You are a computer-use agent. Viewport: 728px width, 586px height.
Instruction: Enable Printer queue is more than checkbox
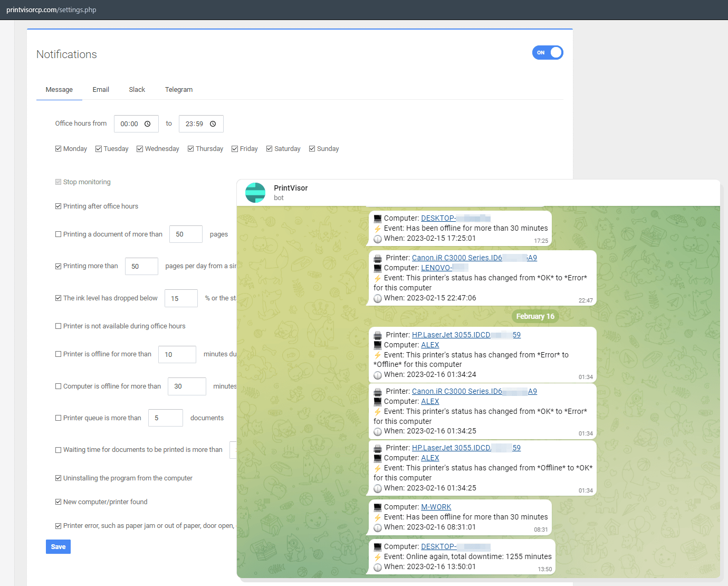pyautogui.click(x=59, y=418)
